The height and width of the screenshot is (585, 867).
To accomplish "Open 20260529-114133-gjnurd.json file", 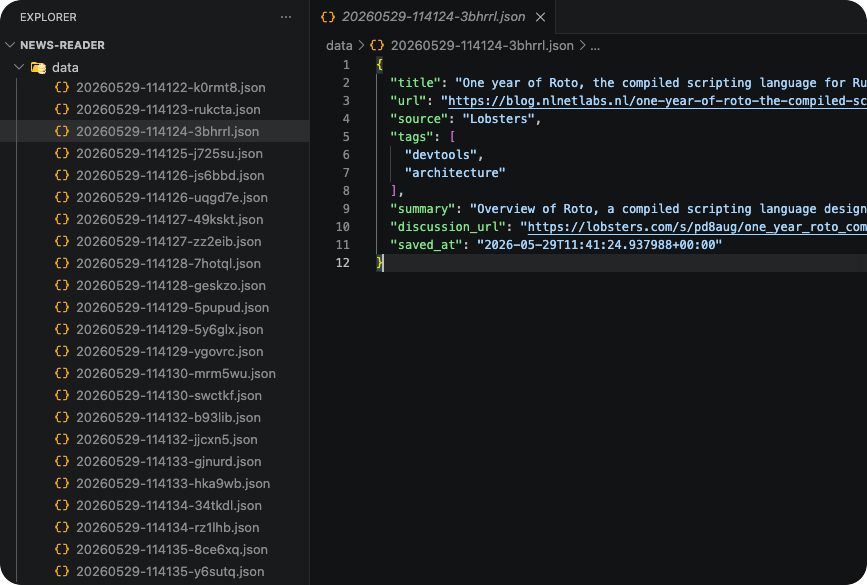I will pos(155,461).
